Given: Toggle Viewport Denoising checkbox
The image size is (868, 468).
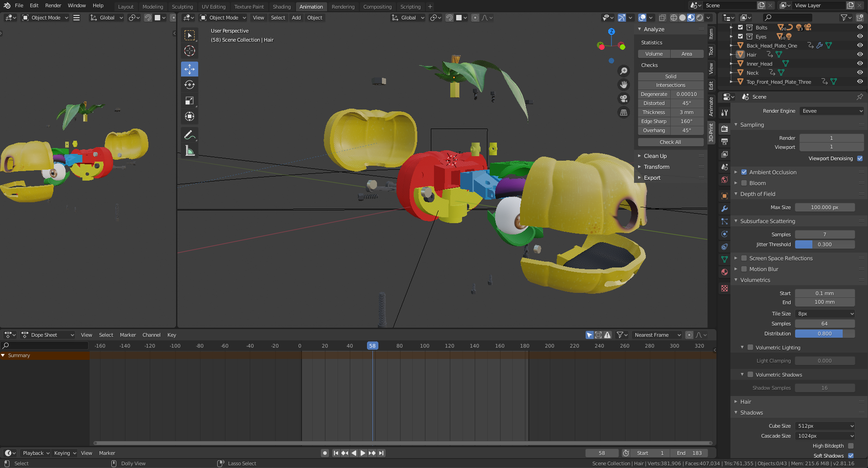Looking at the screenshot, I should pyautogui.click(x=860, y=158).
